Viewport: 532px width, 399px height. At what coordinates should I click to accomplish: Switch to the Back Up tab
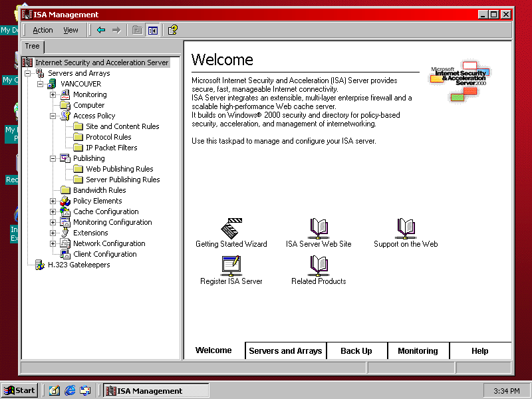point(356,351)
